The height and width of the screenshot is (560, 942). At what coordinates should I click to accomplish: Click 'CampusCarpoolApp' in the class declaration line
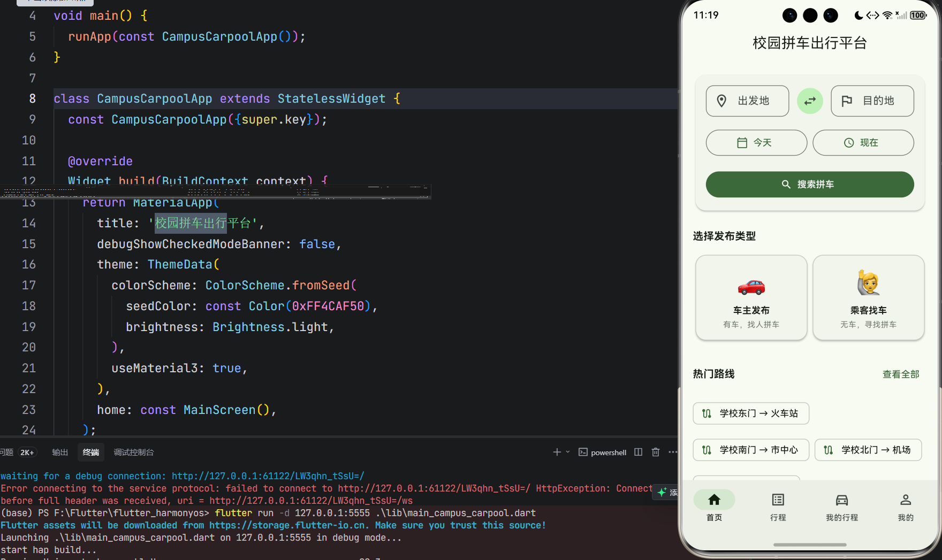tap(155, 99)
